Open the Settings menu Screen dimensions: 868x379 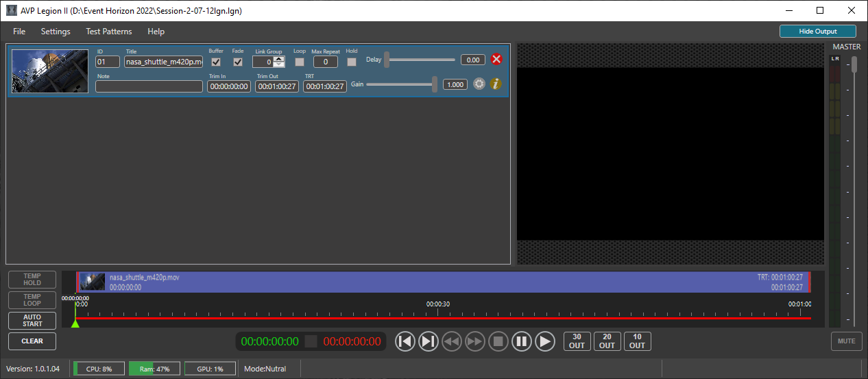coord(56,32)
